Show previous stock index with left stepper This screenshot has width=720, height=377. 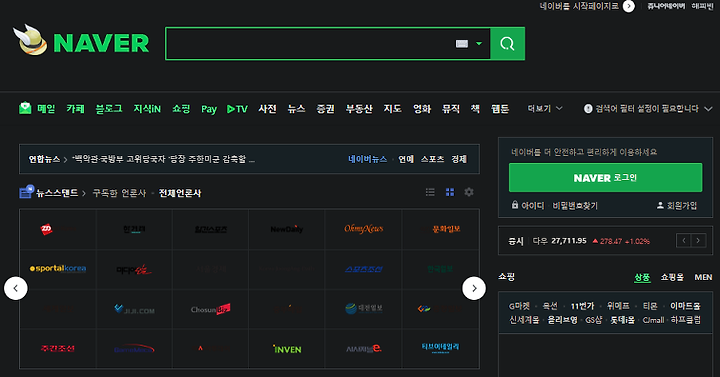[684, 240]
